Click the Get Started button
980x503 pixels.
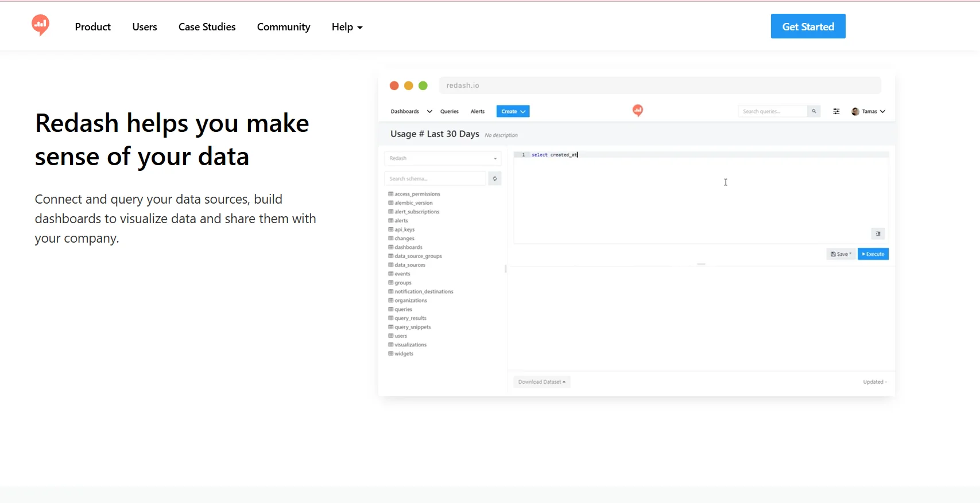[x=808, y=26]
